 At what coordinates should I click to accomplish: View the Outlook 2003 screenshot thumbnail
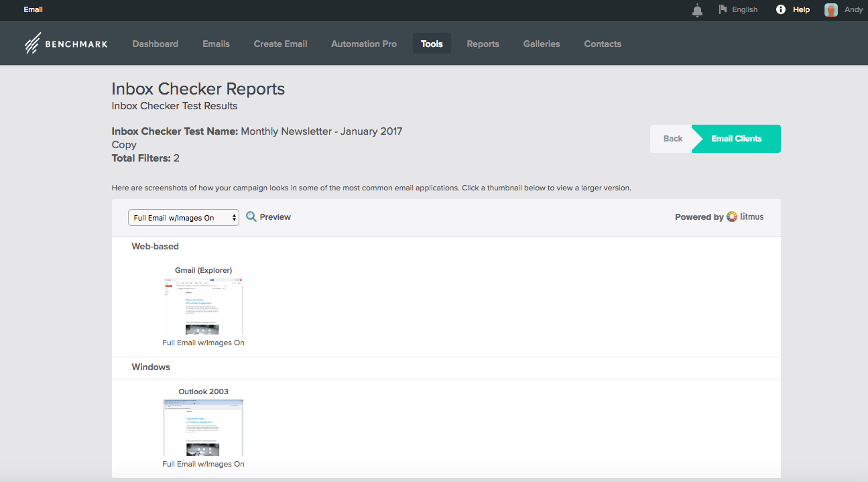203,428
